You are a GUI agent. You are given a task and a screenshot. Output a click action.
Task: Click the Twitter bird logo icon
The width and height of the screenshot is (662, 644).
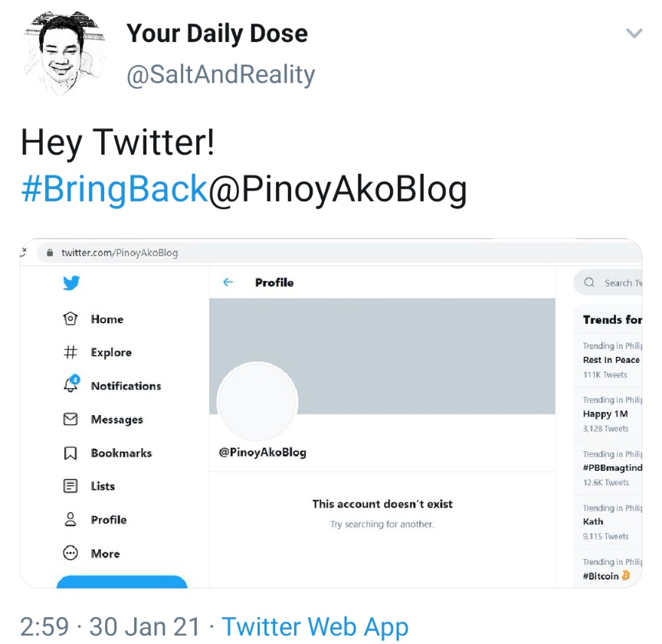pyautogui.click(x=71, y=283)
